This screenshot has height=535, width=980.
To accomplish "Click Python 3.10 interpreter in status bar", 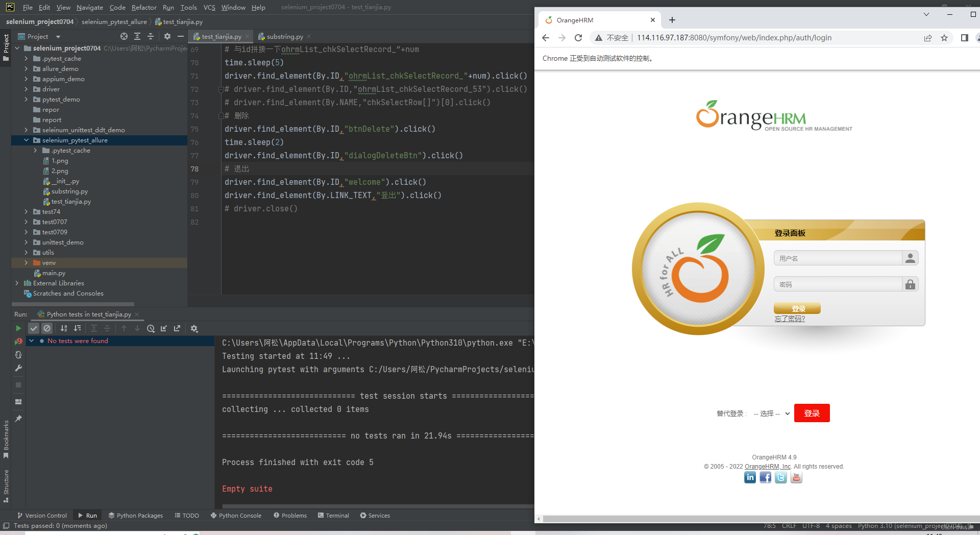I will (x=910, y=526).
